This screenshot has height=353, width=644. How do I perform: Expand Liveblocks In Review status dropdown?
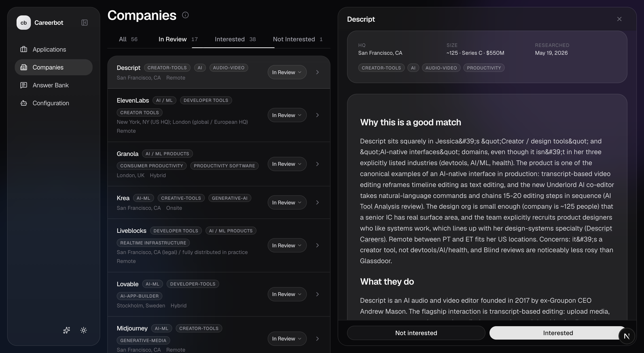click(x=287, y=245)
